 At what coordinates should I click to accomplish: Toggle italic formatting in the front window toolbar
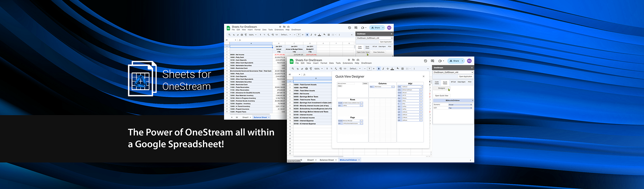[383, 68]
